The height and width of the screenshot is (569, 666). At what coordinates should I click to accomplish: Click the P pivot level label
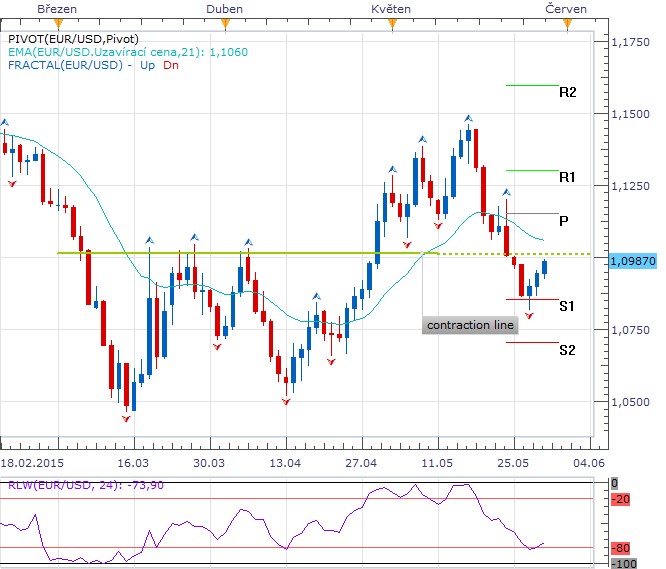click(x=564, y=220)
